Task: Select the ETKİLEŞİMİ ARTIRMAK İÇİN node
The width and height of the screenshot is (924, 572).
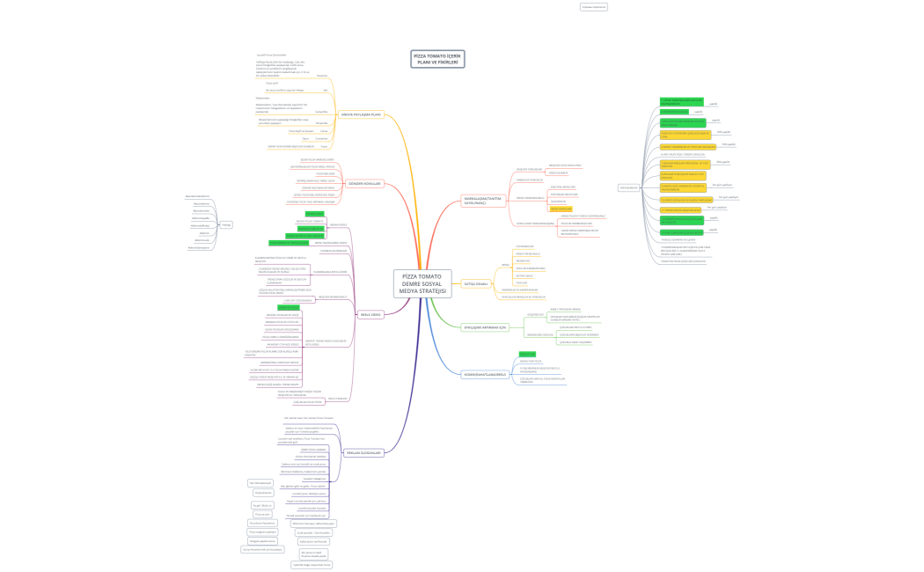Action: (x=486, y=326)
